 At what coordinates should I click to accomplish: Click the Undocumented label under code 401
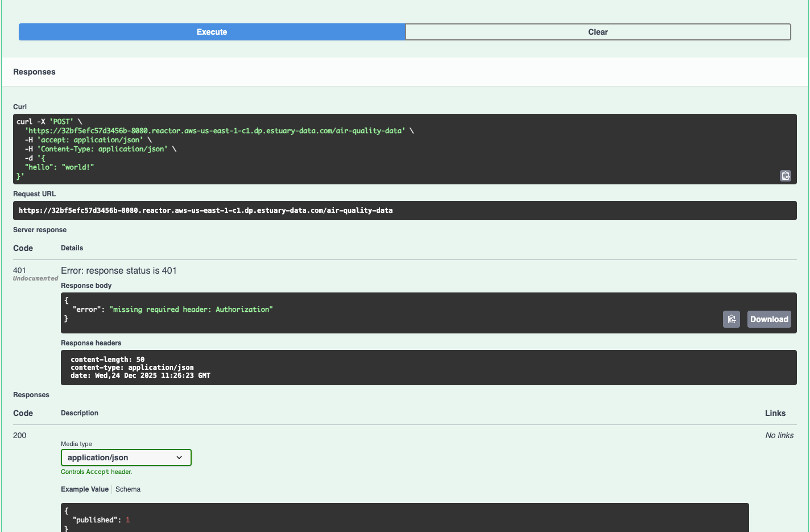coord(35,278)
